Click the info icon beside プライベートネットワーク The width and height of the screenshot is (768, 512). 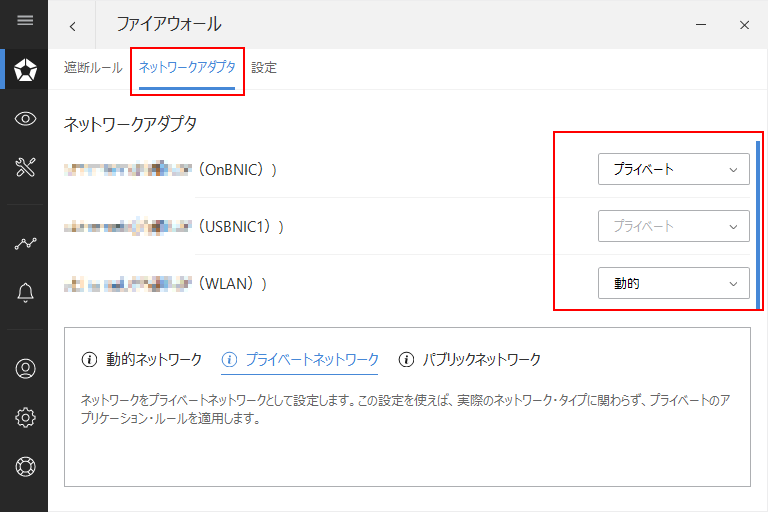[x=229, y=360]
